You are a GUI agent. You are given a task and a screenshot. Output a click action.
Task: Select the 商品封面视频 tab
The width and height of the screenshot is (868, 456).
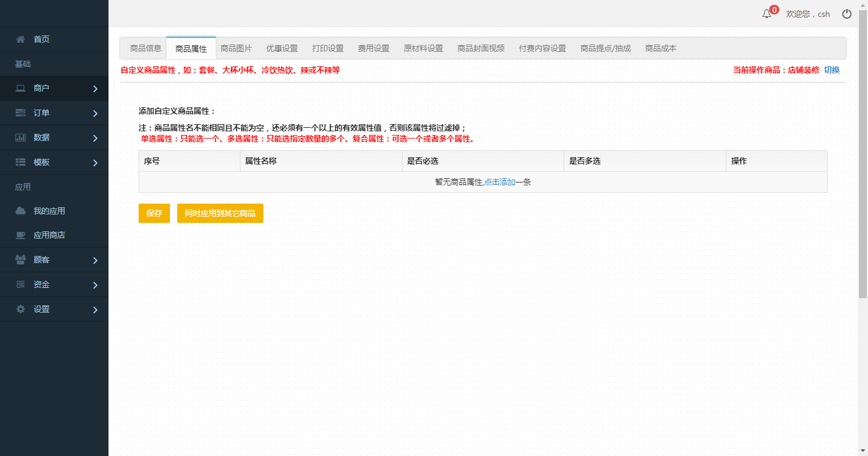tap(480, 48)
